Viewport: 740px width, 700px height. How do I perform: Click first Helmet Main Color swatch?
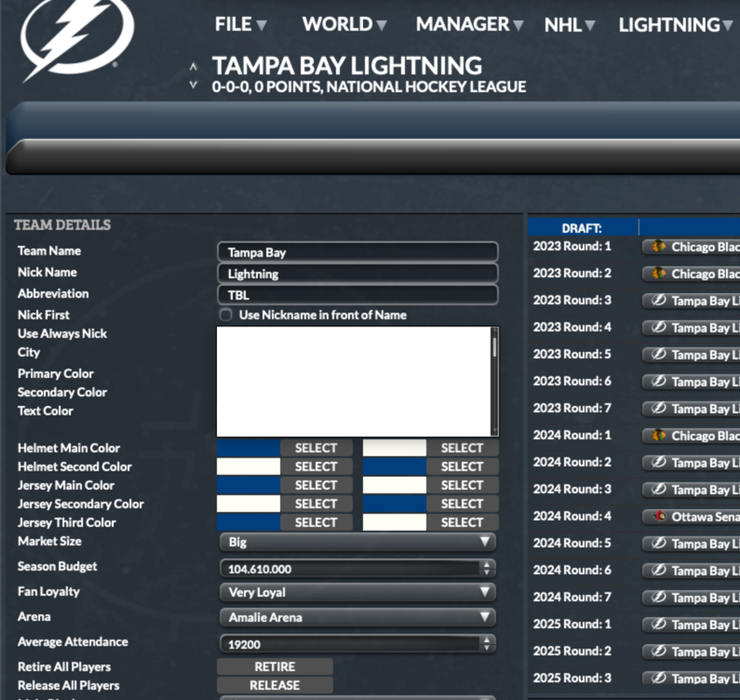(248, 448)
